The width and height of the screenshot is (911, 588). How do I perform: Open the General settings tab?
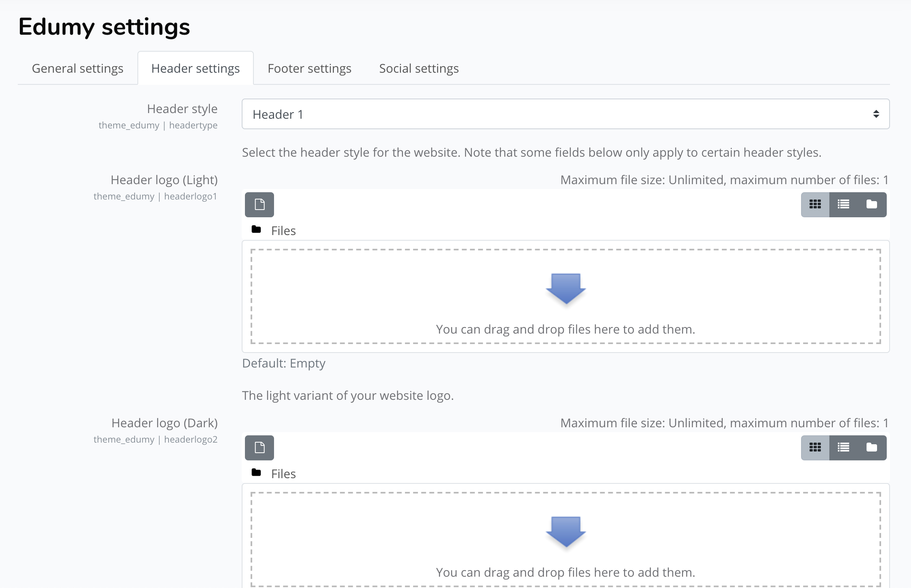(x=78, y=68)
